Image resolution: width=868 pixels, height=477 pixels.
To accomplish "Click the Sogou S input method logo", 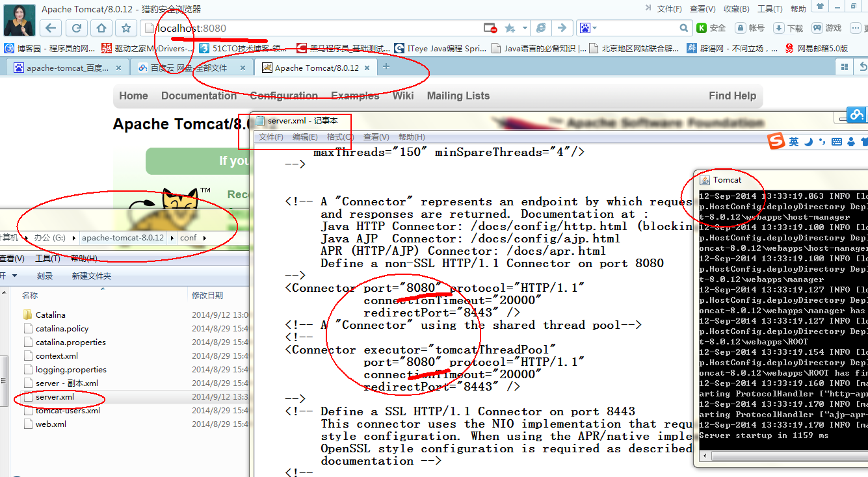I will [x=776, y=141].
